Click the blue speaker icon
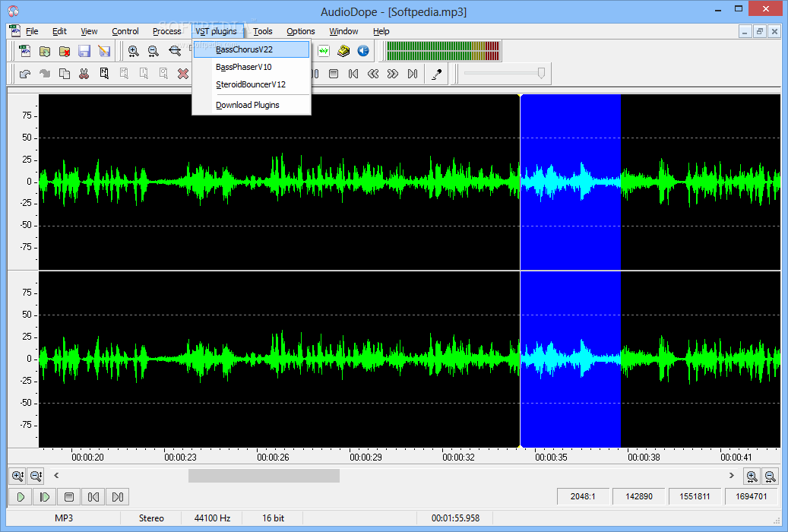This screenshot has width=788, height=532. pos(362,51)
